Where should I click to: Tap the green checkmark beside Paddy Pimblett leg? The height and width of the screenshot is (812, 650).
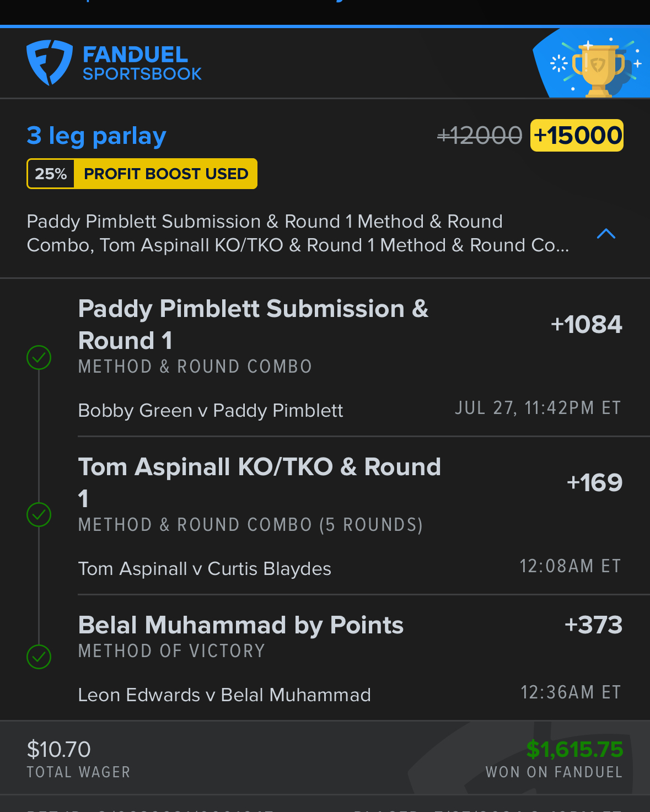[39, 357]
